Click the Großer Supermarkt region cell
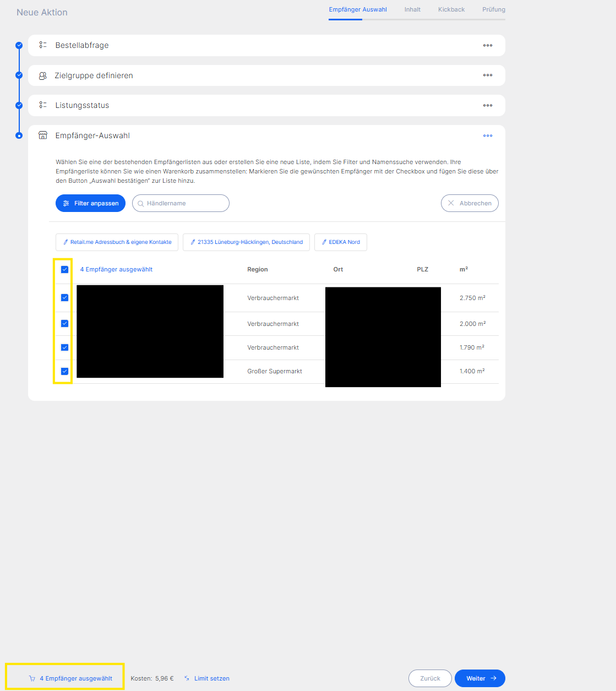616x691 pixels. pos(275,371)
